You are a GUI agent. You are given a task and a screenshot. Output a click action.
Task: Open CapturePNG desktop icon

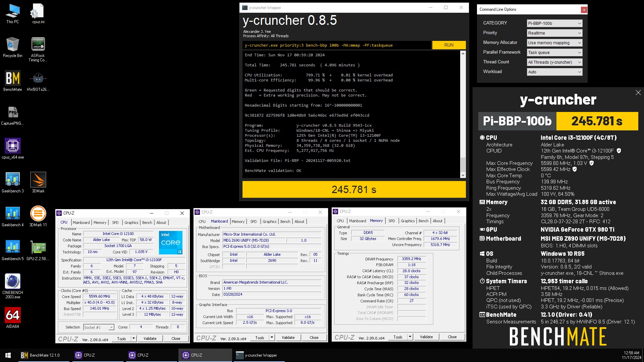[13, 115]
